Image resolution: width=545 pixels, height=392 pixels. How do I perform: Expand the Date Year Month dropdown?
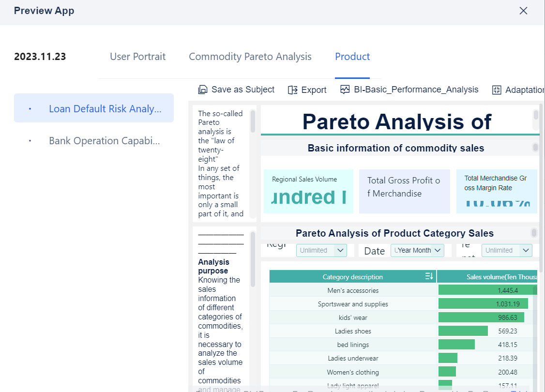[x=417, y=250]
